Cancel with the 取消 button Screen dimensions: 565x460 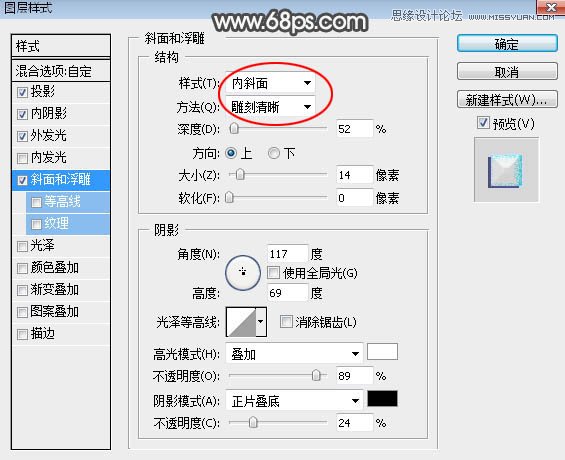(507, 71)
